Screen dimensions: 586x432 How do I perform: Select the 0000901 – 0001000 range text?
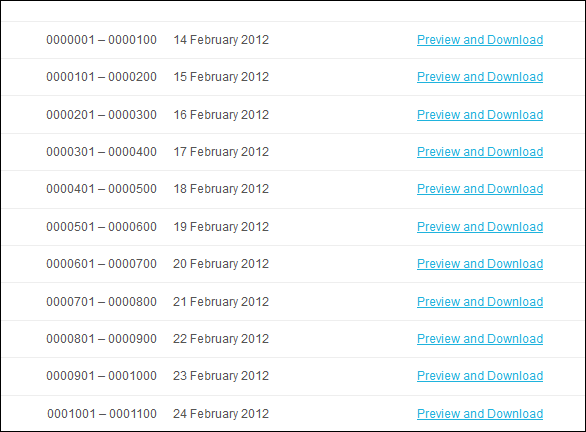101,376
